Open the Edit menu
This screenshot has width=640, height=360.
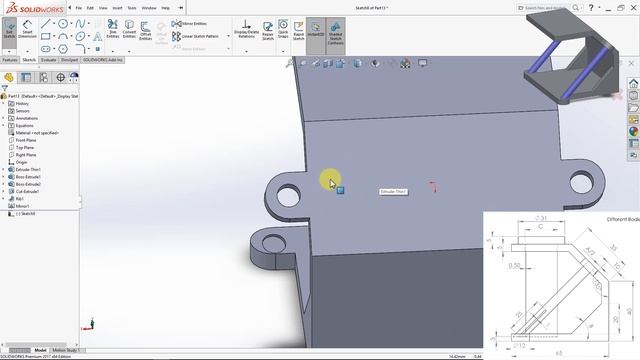pos(90,8)
